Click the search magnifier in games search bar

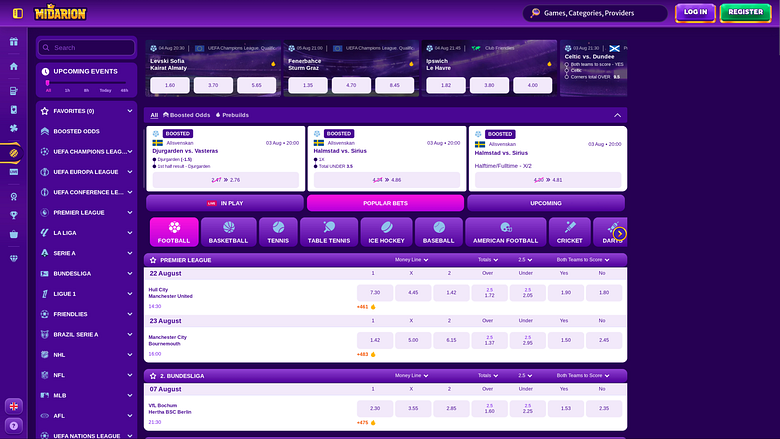[x=535, y=13]
